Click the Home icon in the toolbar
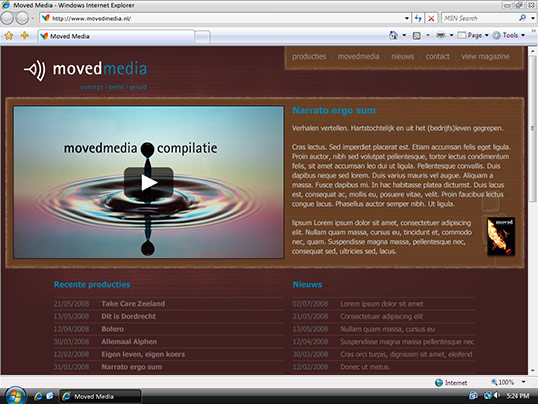The height and width of the screenshot is (404, 538). [393, 35]
